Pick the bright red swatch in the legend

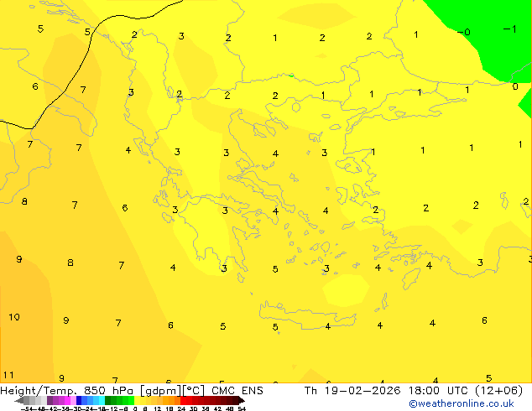point(183,400)
